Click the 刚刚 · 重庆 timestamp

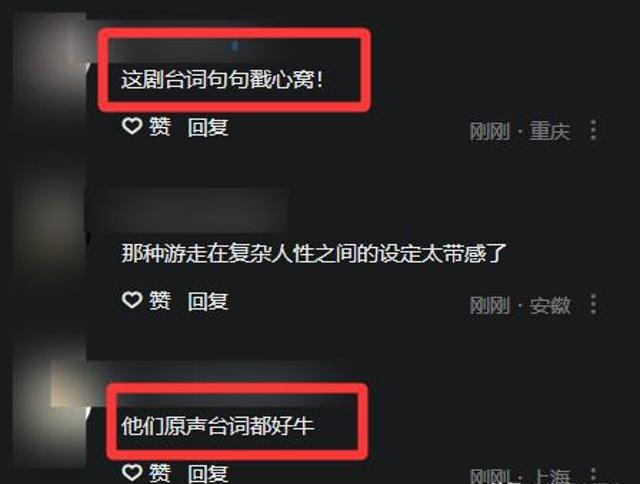tap(519, 131)
